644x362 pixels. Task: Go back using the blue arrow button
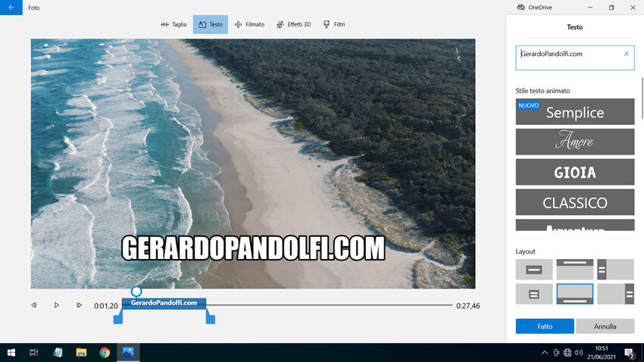11,8
